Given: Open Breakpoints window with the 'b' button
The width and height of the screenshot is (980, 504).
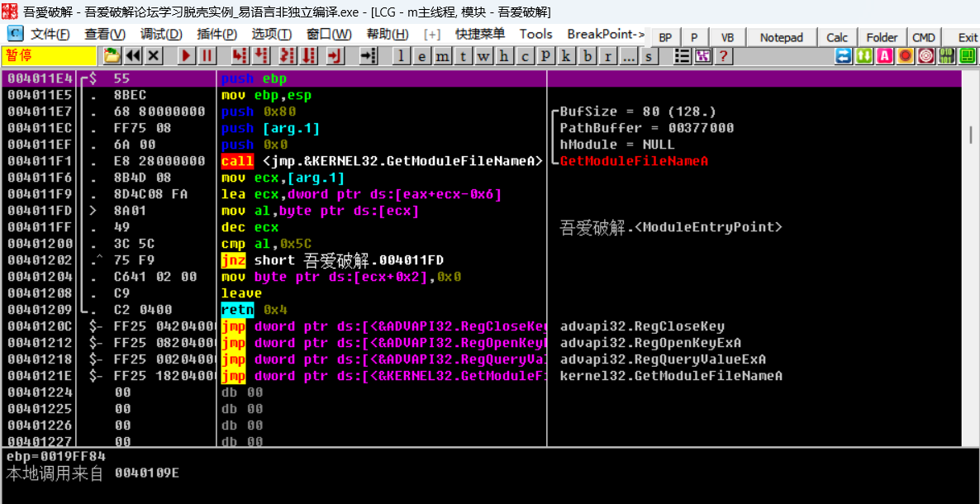Looking at the screenshot, I should tap(586, 56).
